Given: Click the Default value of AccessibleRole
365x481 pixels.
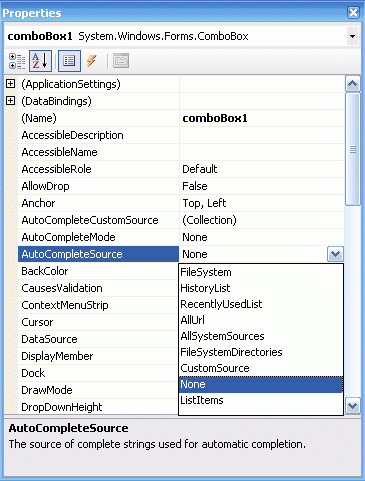Looking at the screenshot, I should [262, 169].
